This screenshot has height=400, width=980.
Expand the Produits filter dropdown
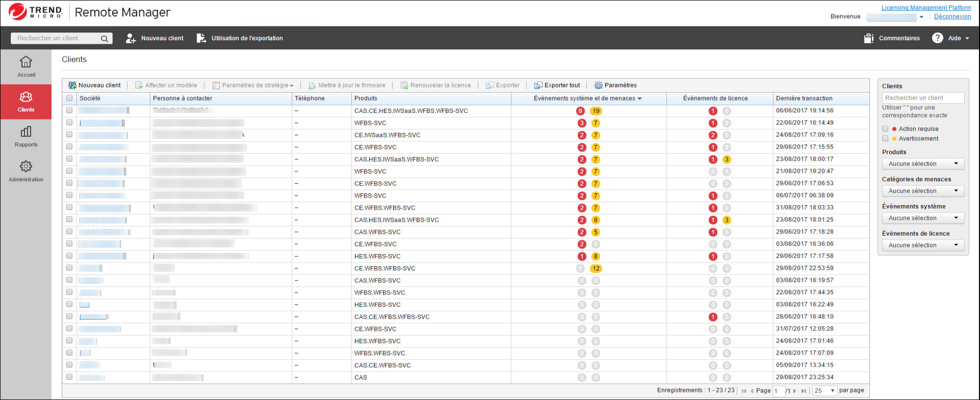923,164
